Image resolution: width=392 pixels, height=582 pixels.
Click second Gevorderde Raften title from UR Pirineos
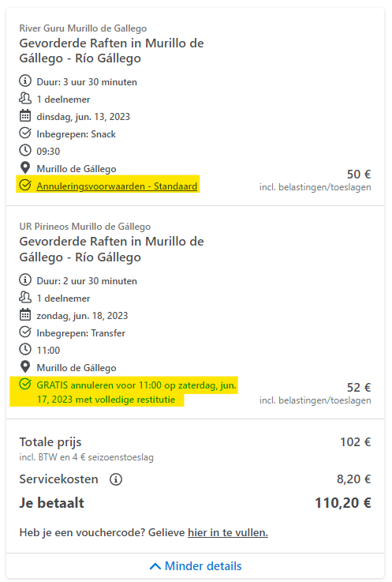tap(112, 250)
